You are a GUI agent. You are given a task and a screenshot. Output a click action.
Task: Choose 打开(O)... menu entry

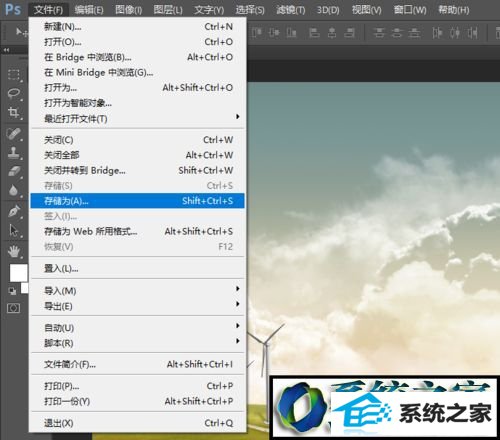137,42
